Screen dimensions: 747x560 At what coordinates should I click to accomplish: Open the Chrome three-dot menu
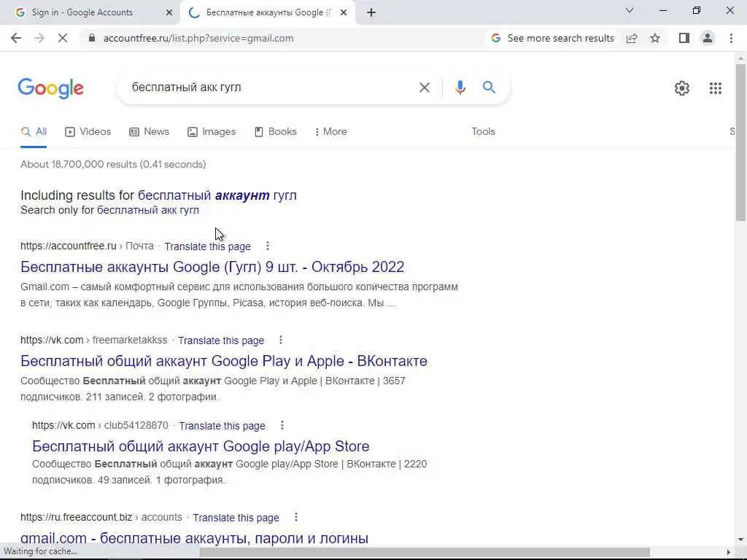(731, 38)
